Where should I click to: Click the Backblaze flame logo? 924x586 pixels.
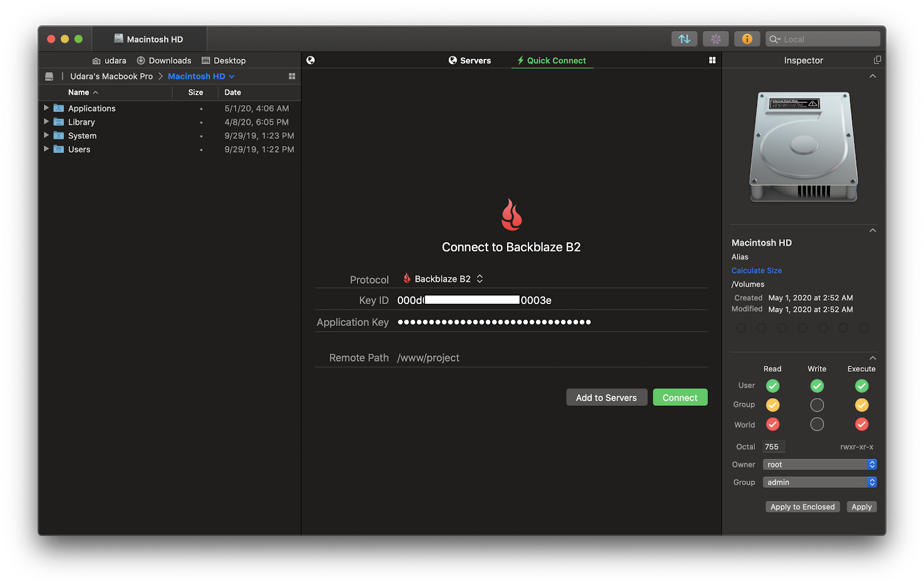(512, 214)
